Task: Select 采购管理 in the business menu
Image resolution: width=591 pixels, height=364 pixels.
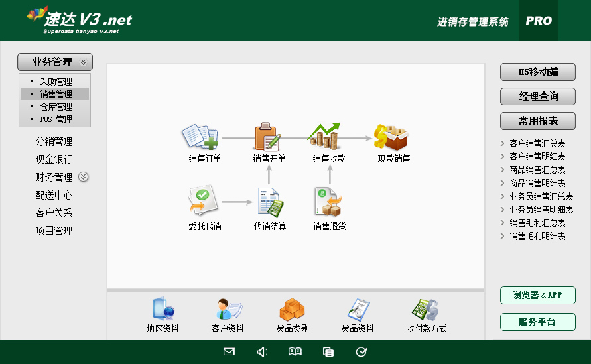Action: (x=56, y=82)
